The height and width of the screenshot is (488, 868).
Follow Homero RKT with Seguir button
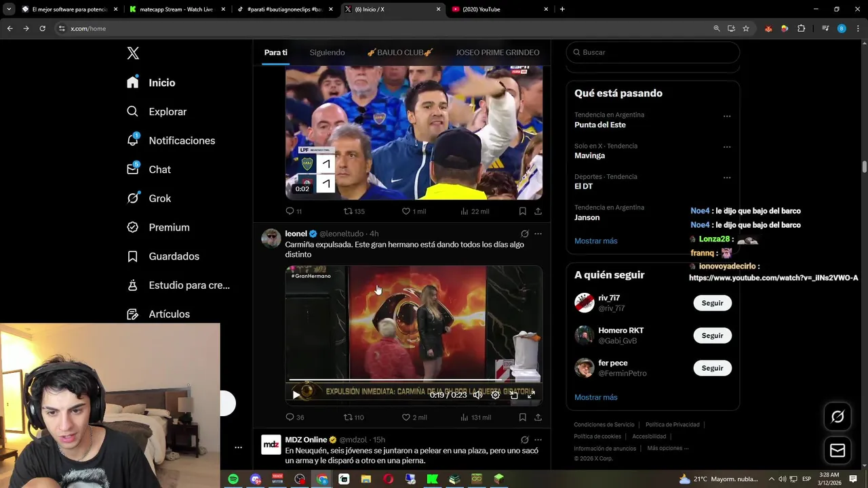point(712,335)
